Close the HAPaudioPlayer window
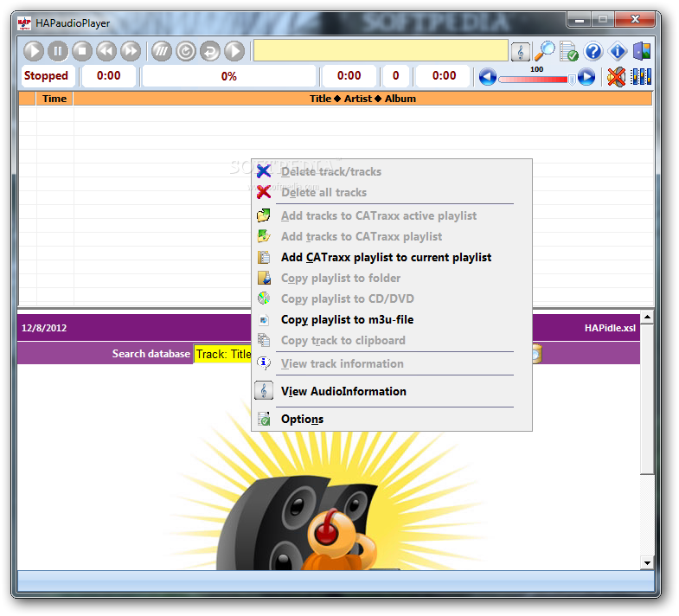This screenshot has width=679, height=616. [x=635, y=20]
